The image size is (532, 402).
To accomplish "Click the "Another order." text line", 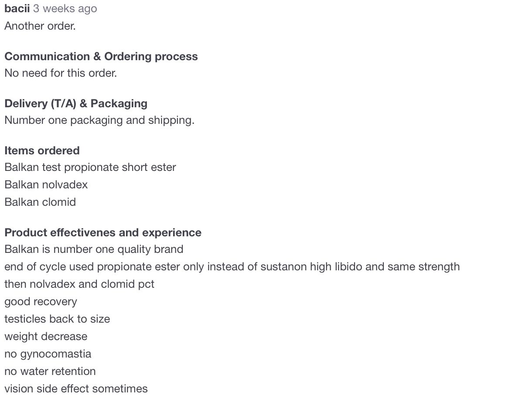I will [x=40, y=26].
